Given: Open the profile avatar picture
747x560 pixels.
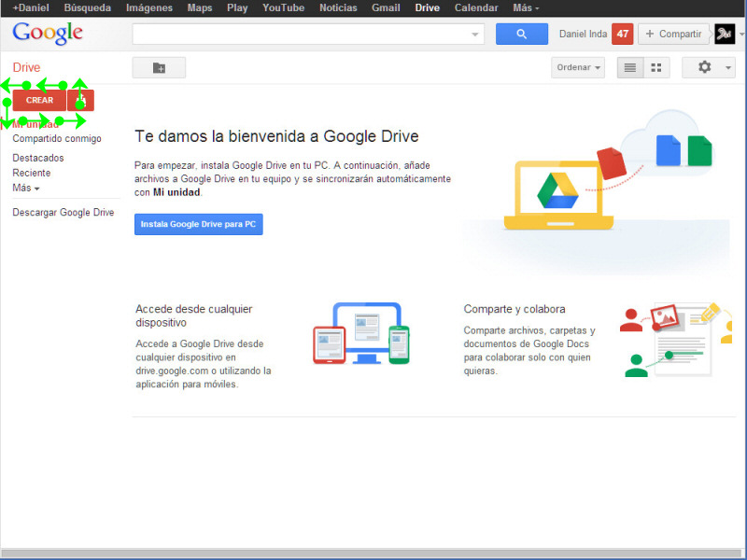Looking at the screenshot, I should pyautogui.click(x=725, y=34).
